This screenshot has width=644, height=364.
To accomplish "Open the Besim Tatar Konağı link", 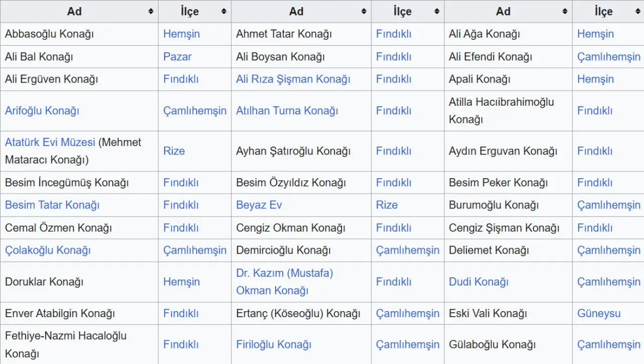I will [x=52, y=205].
